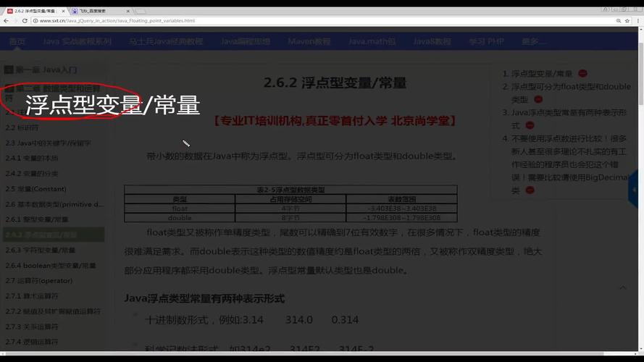Click the red minus icon beside outline item 1

pos(582,73)
